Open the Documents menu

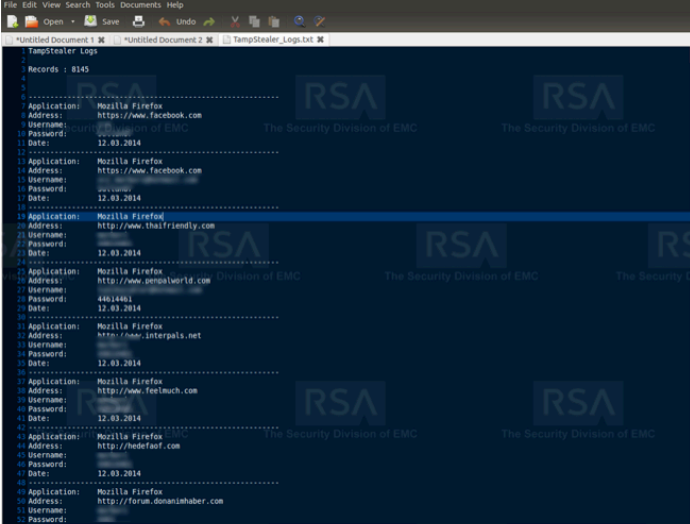[140, 5]
